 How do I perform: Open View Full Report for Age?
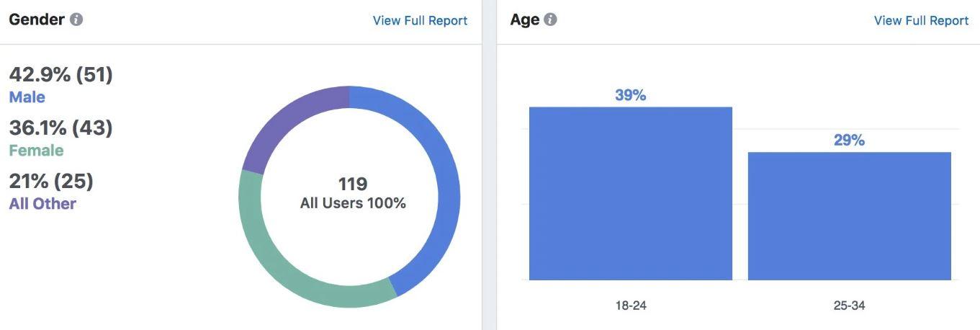click(921, 21)
